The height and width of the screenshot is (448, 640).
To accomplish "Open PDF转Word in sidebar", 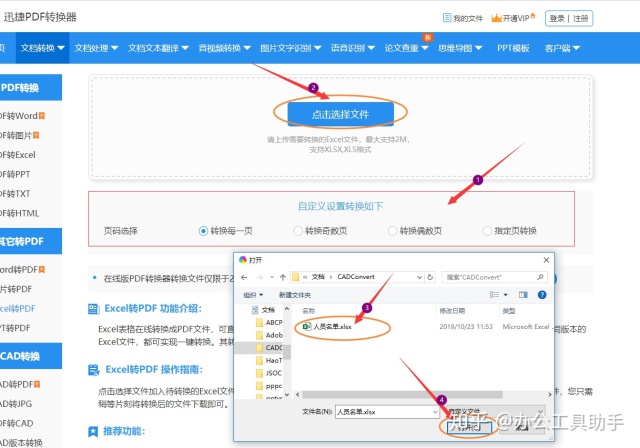I will click(21, 116).
